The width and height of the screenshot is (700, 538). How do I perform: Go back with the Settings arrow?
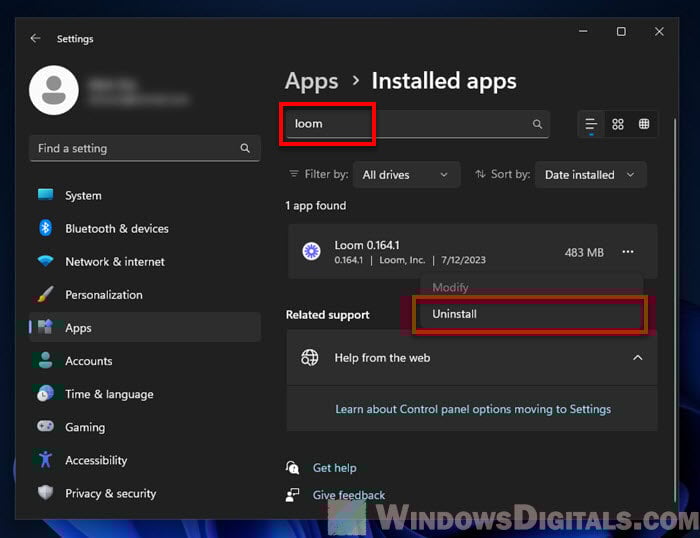tap(35, 39)
